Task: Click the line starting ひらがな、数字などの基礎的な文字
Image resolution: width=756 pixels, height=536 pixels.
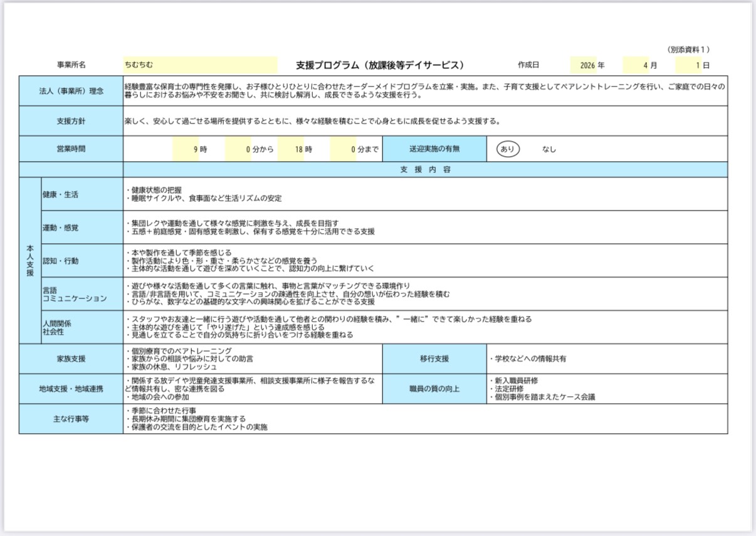Action: [x=250, y=302]
